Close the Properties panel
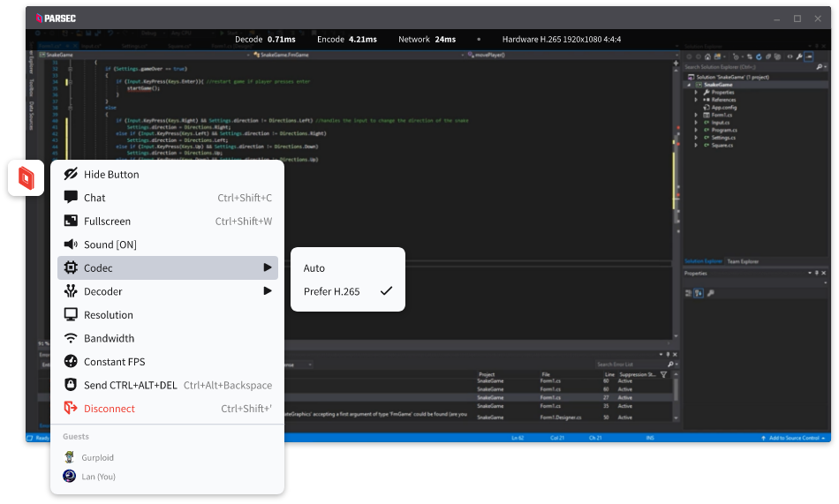 coord(823,274)
